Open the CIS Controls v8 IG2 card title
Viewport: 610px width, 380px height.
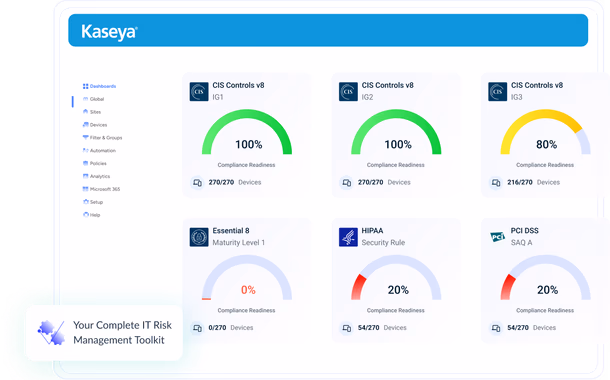pyautogui.click(x=387, y=85)
